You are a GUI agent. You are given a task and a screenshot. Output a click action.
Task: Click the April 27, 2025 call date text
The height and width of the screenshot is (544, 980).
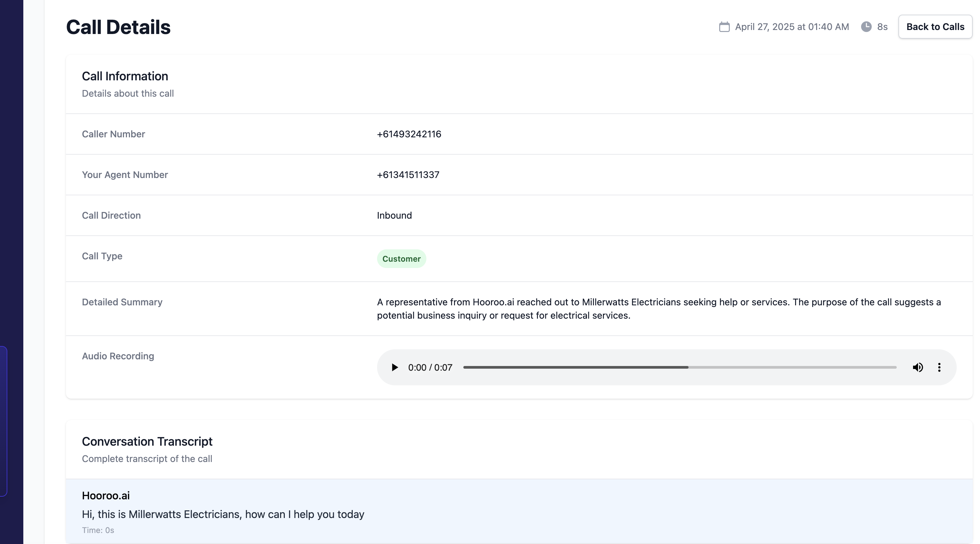[x=792, y=27]
